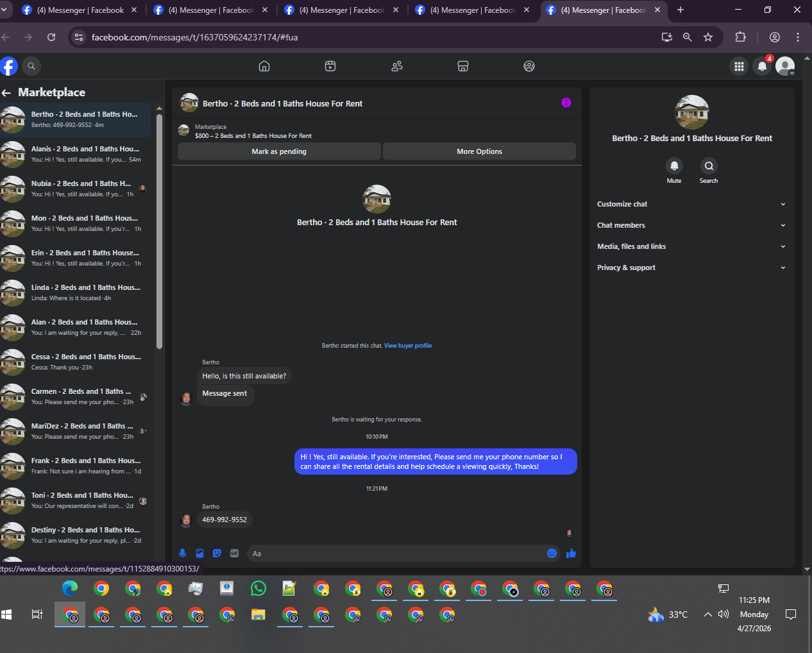This screenshot has width=812, height=653.
Task: Go to the Home feed icon
Action: [264, 66]
